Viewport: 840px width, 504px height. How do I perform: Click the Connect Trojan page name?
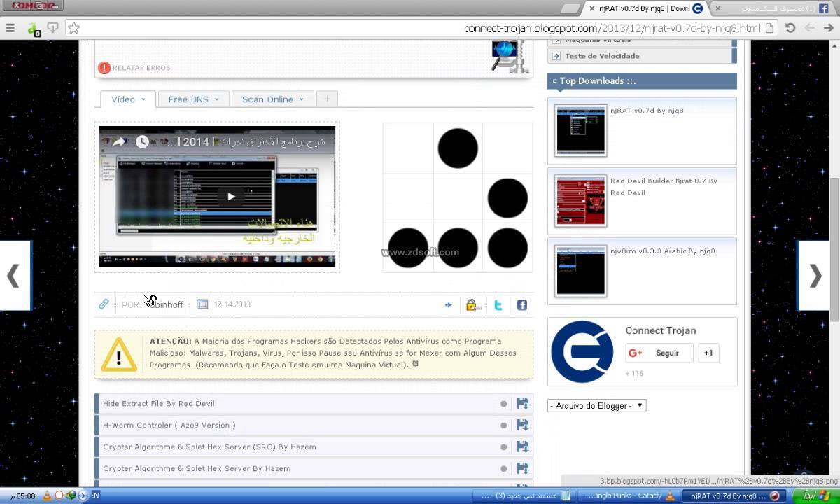click(x=660, y=330)
